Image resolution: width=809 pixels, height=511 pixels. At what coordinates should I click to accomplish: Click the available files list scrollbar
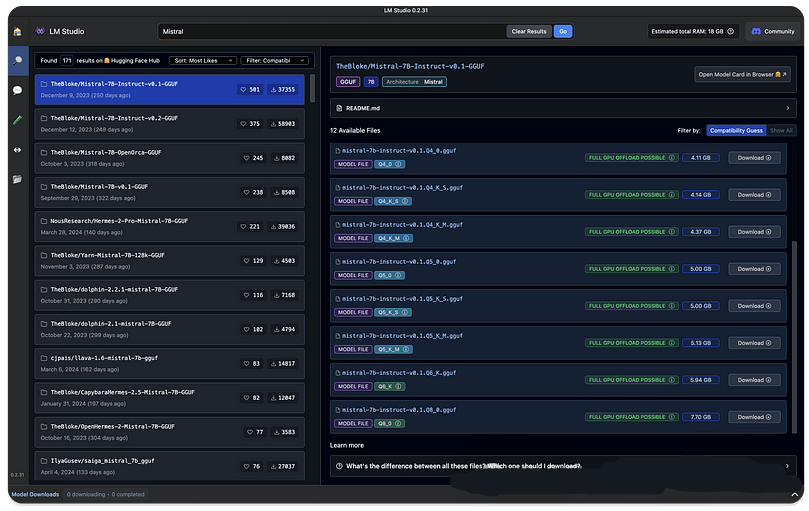tap(794, 337)
